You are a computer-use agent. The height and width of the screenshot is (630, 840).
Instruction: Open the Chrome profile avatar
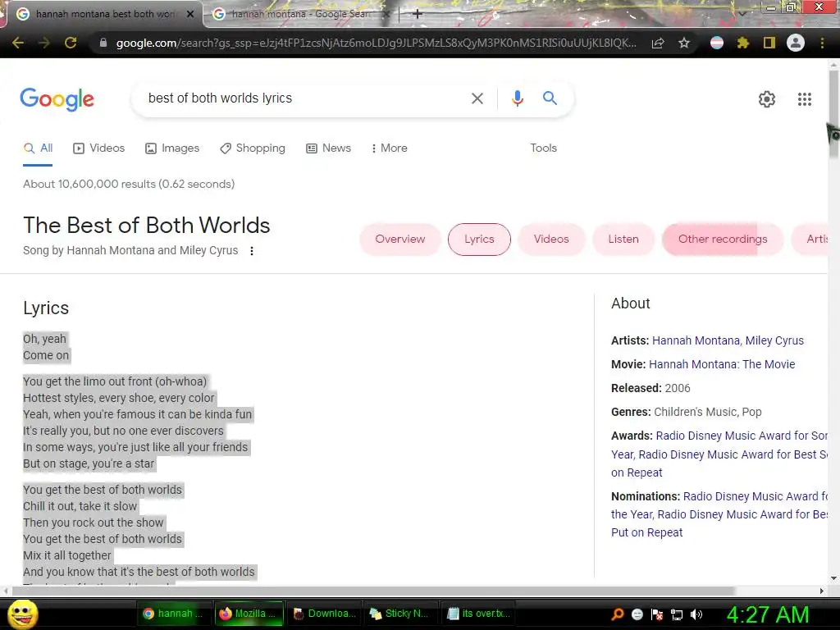pos(796,43)
